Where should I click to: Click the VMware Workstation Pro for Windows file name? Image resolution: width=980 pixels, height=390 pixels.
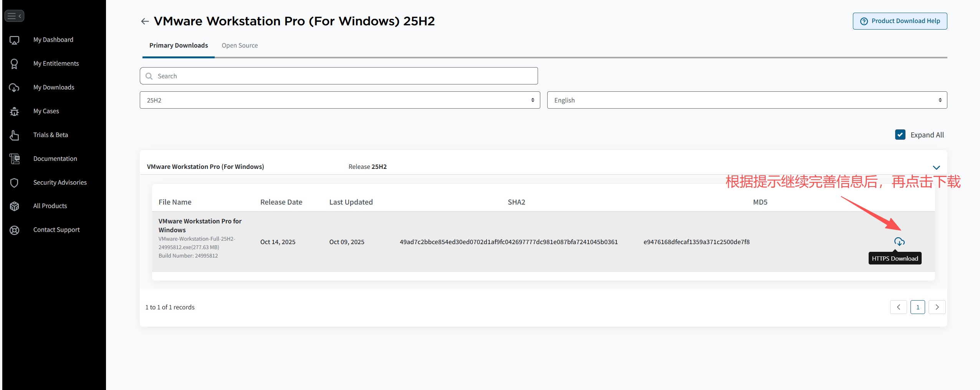click(x=200, y=226)
